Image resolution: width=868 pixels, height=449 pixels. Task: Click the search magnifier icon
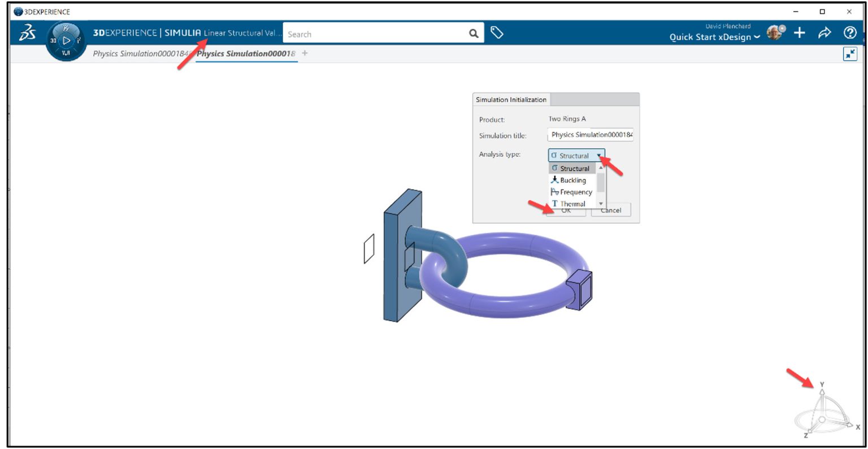tap(473, 33)
